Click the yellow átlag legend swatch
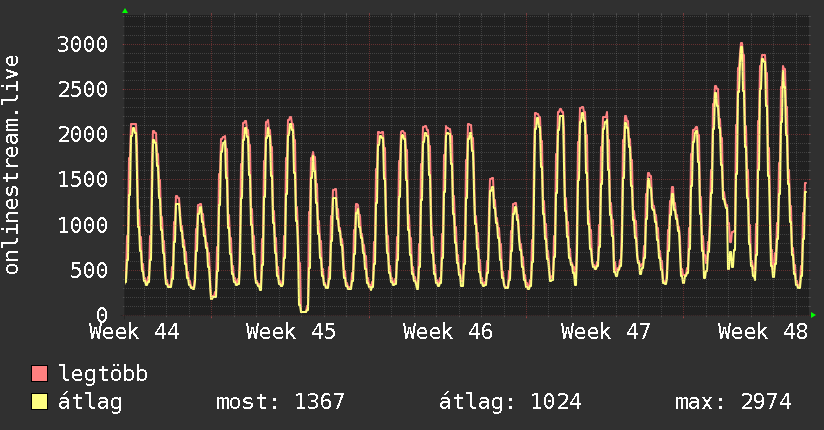 tap(39, 402)
